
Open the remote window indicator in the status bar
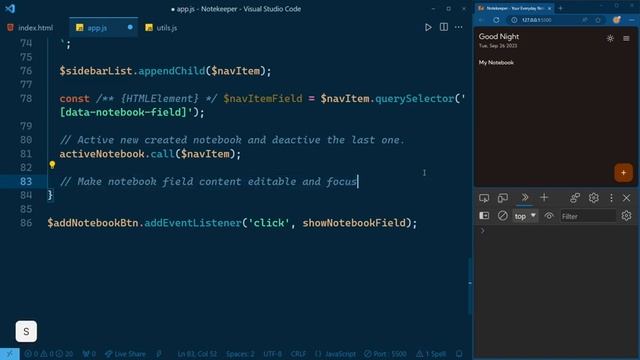point(9,354)
